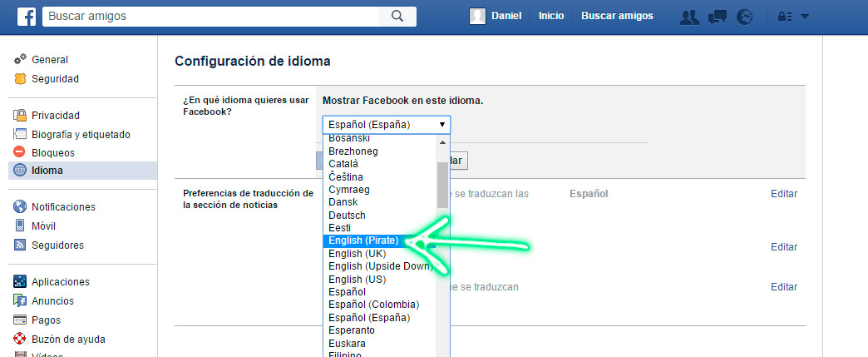868x357 pixels.
Task: Open privacy shortcuts lock icon
Action: (x=785, y=17)
